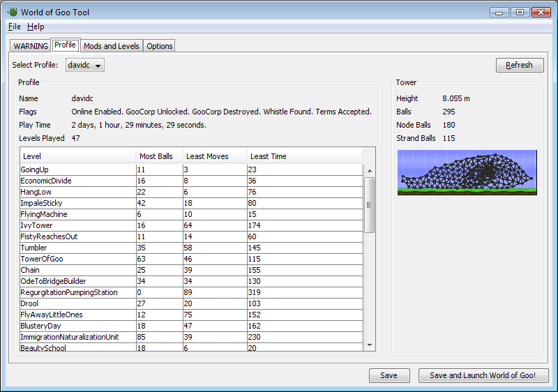Select the FistyReachesOut level row
The image size is (558, 392).
tap(191, 236)
